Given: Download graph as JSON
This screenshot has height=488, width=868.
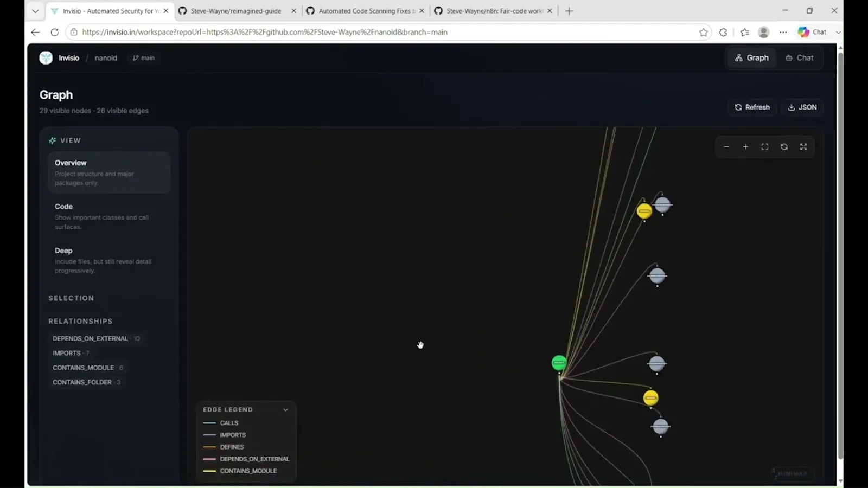Looking at the screenshot, I should point(802,107).
